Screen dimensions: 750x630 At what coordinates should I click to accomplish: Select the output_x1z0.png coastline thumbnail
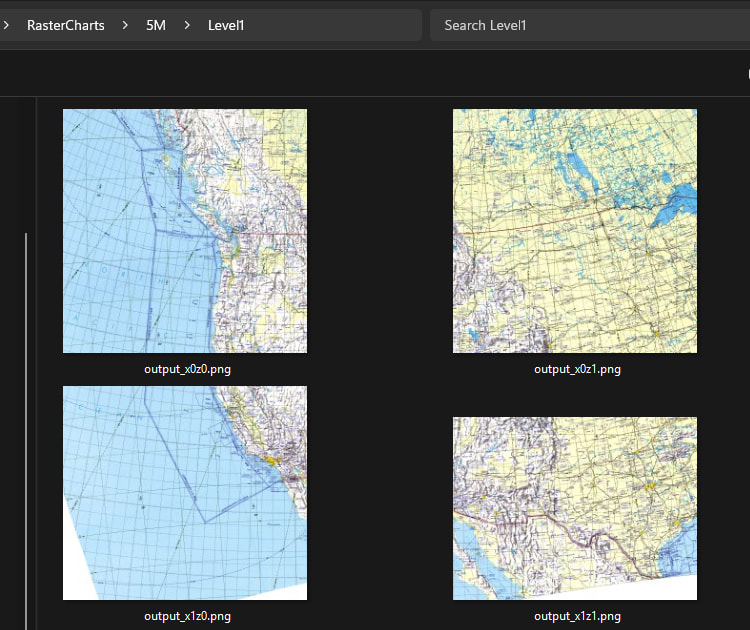[x=185, y=493]
